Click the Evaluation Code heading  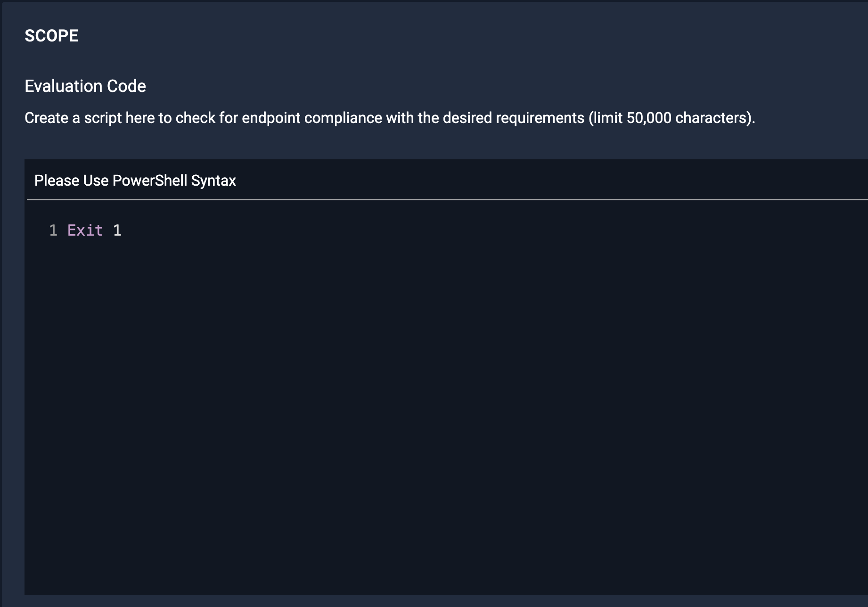pos(85,86)
